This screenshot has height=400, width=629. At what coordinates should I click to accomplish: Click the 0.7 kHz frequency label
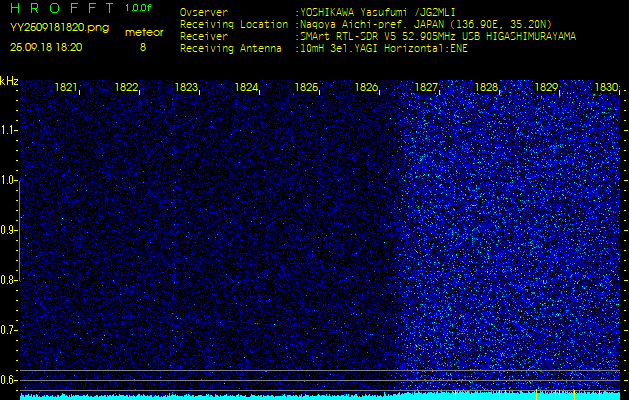(9, 330)
